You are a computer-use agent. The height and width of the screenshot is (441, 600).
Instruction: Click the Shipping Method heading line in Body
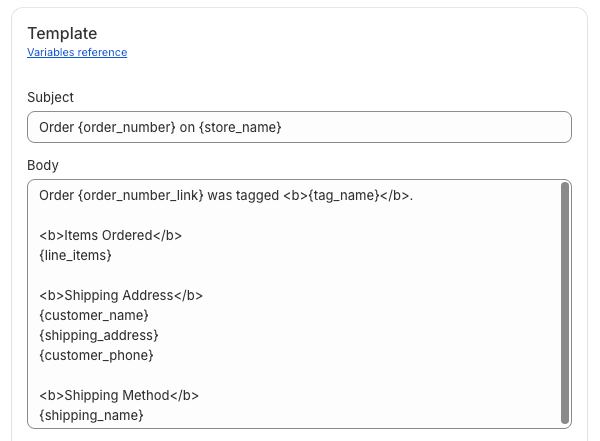pyautogui.click(x=119, y=395)
